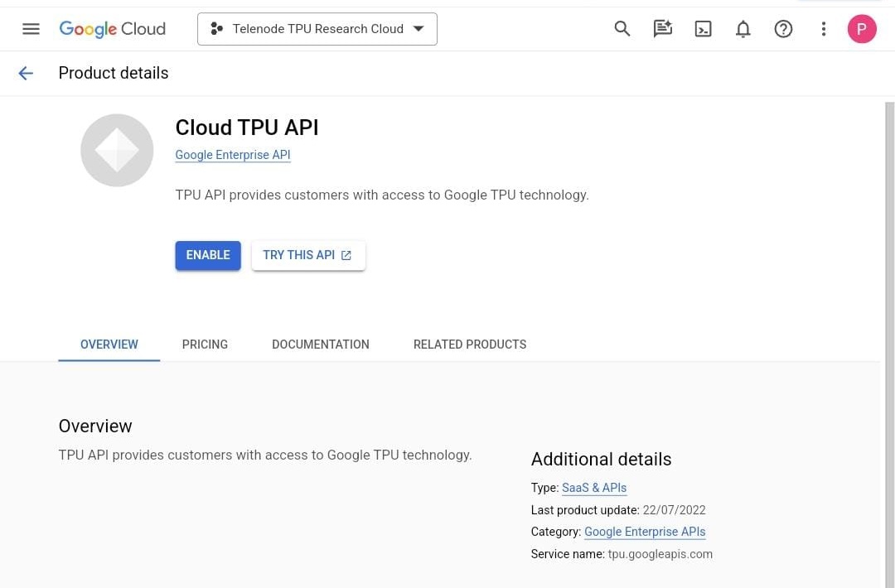The width and height of the screenshot is (895, 588).
Task: Open the help question mark menu
Action: pos(783,28)
